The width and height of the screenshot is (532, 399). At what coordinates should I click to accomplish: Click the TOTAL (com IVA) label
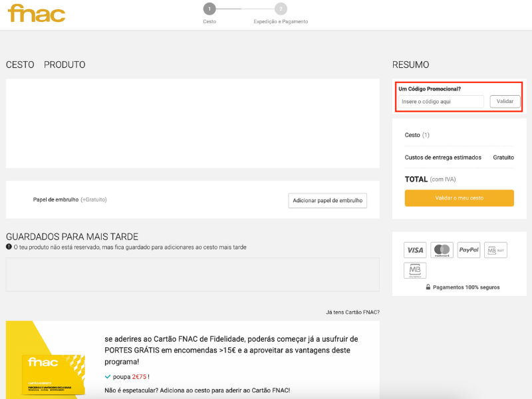click(x=430, y=179)
